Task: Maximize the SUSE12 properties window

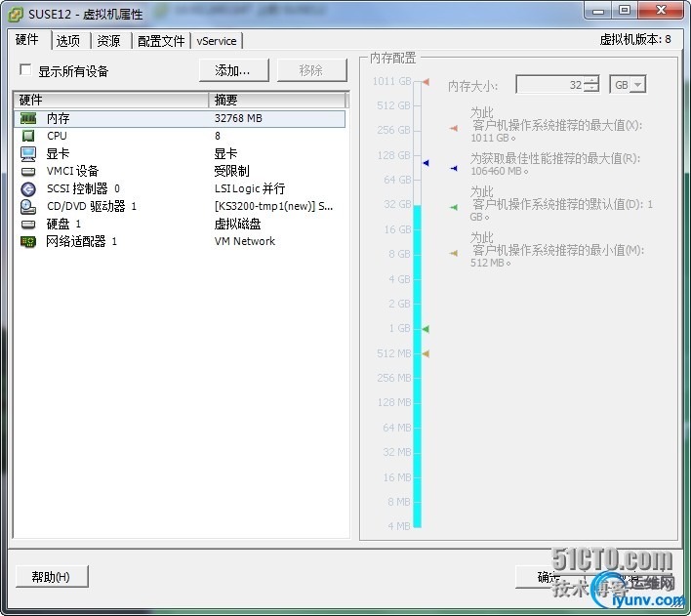Action: pos(625,10)
